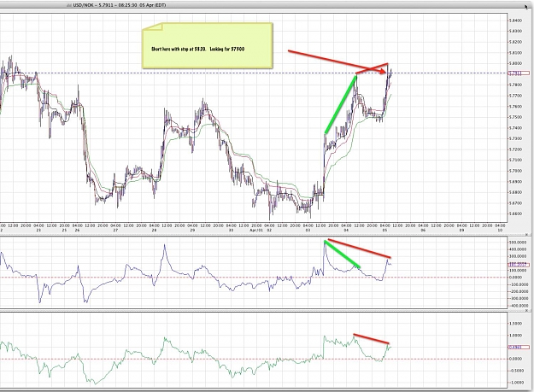Close the bottom indicator panel with the 1.5000 scale

click(527, 310)
